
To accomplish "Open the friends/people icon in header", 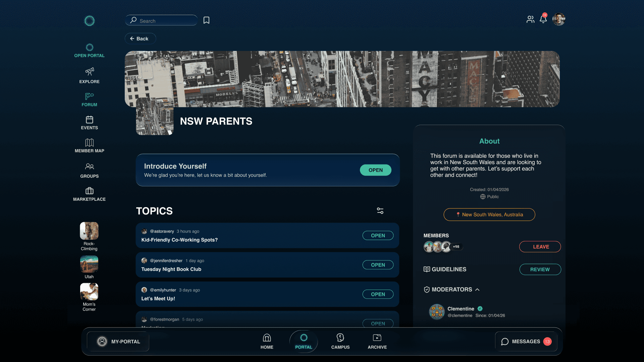I will pos(530,19).
